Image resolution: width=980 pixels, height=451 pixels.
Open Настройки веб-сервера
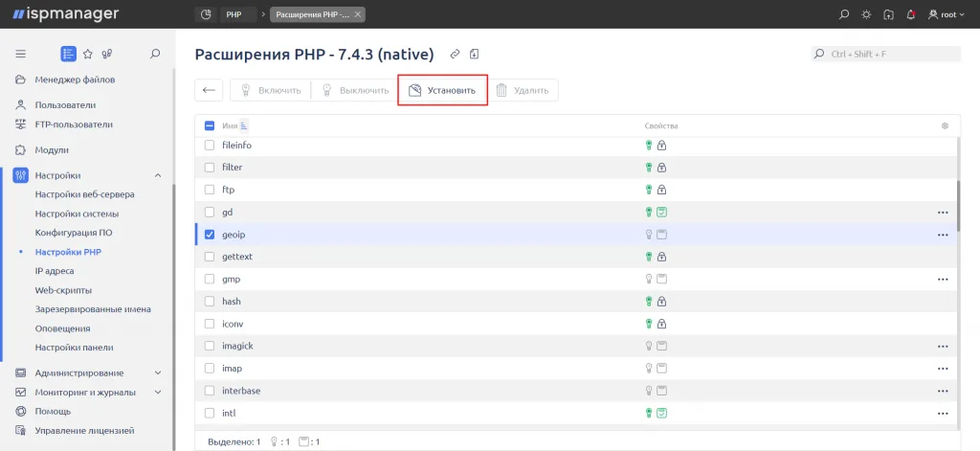(84, 194)
